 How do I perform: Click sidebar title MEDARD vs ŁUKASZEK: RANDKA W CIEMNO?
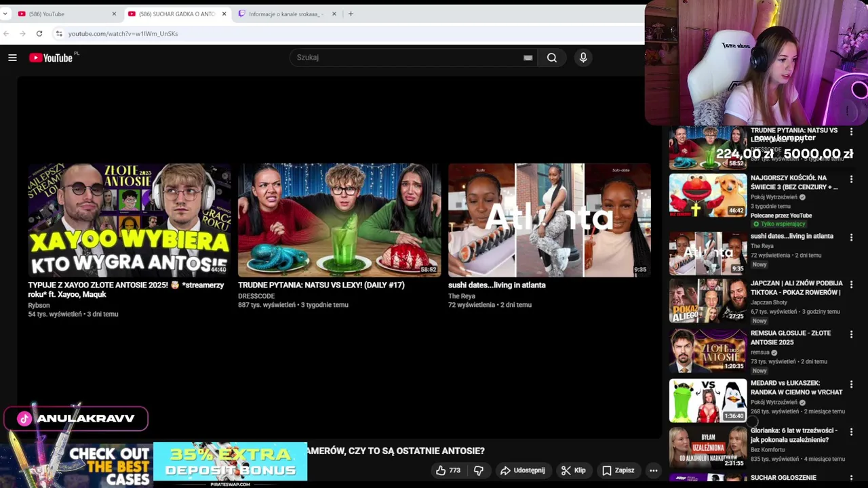796,388
